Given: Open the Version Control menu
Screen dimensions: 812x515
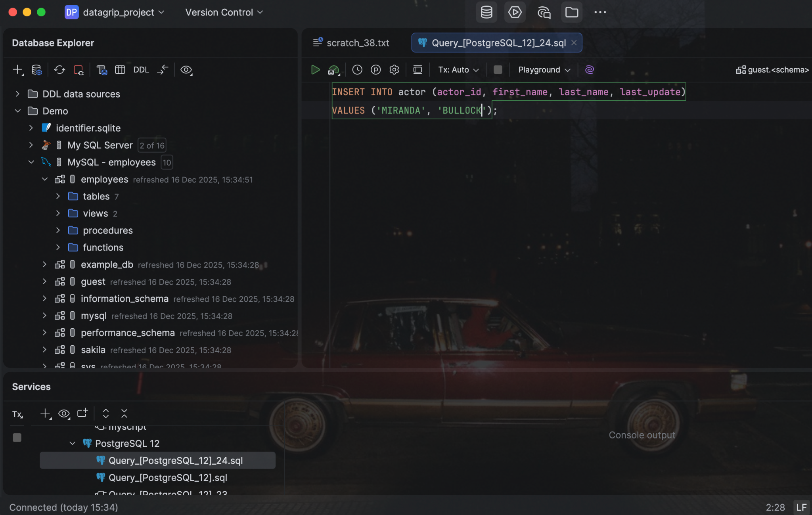Looking at the screenshot, I should coord(224,12).
